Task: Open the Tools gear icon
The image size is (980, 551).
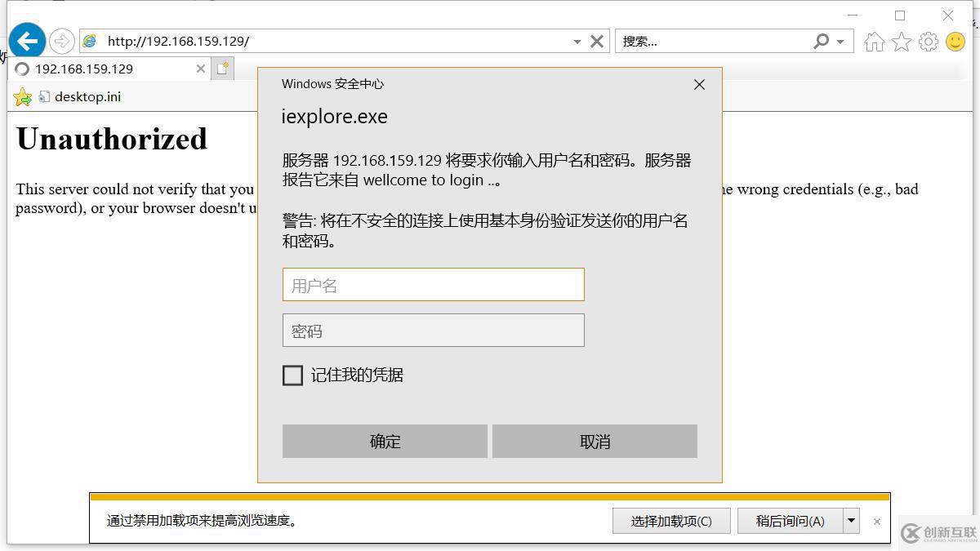Action: pyautogui.click(x=929, y=42)
